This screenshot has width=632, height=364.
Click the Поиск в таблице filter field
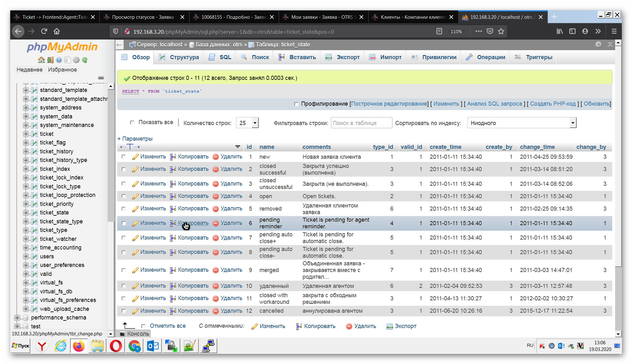point(361,123)
